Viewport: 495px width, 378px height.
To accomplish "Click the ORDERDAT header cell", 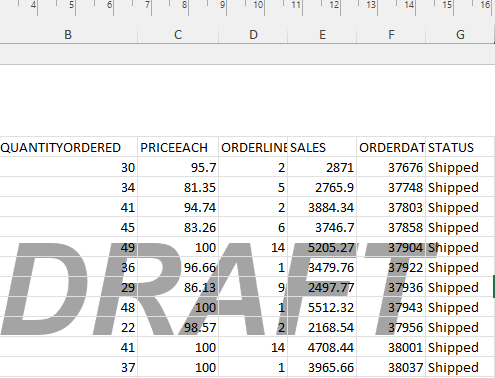I will tap(391, 147).
